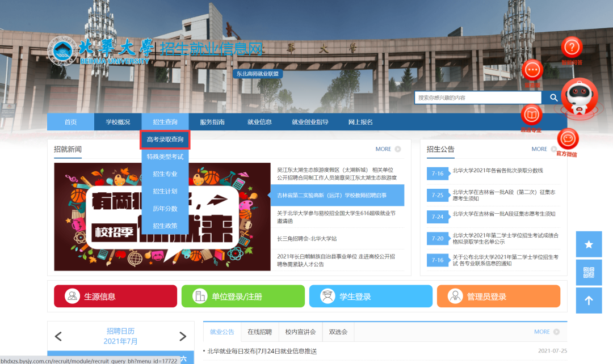This screenshot has height=364, width=613.
Task: Select 招生政策 from dropdown
Action: (x=165, y=226)
